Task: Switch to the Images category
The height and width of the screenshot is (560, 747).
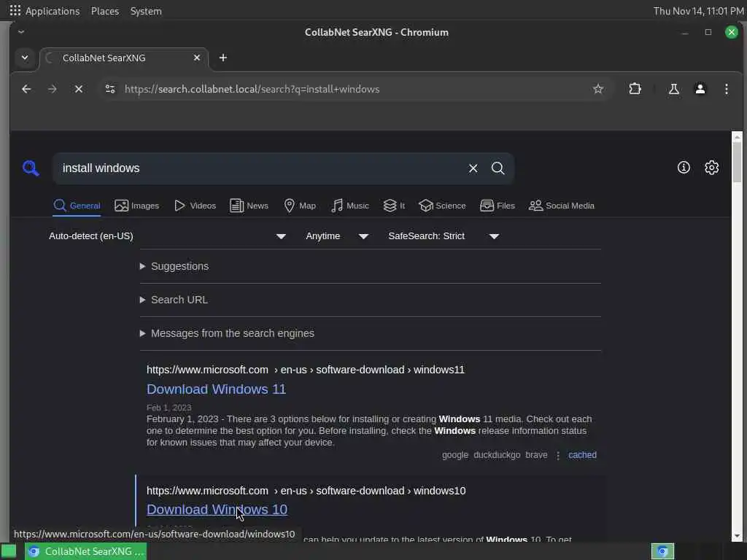Action: pyautogui.click(x=136, y=206)
